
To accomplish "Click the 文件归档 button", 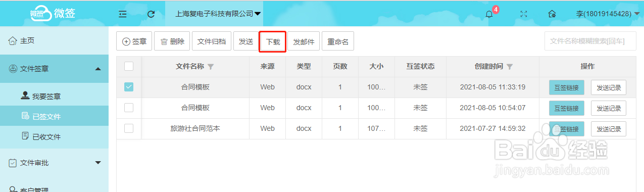I will (212, 41).
